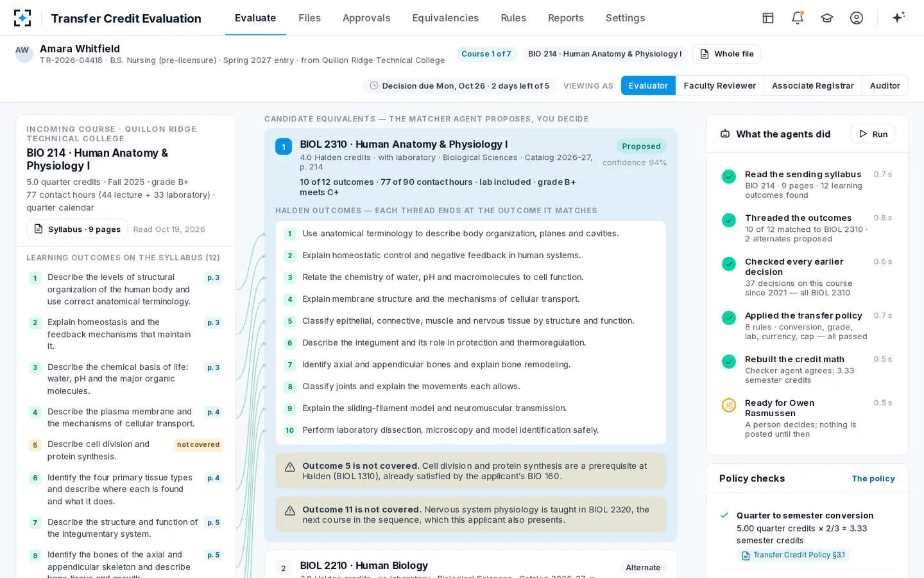
Task: Click the Whole file button
Action: tap(726, 54)
